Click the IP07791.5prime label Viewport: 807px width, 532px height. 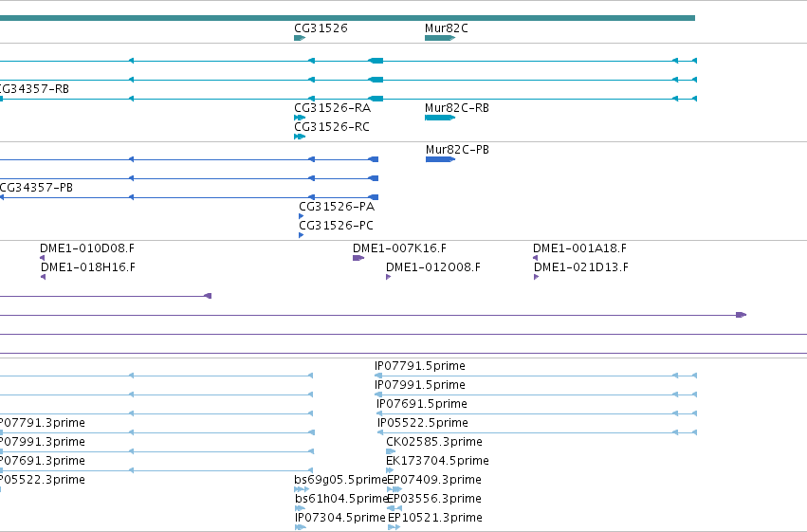pos(420,366)
